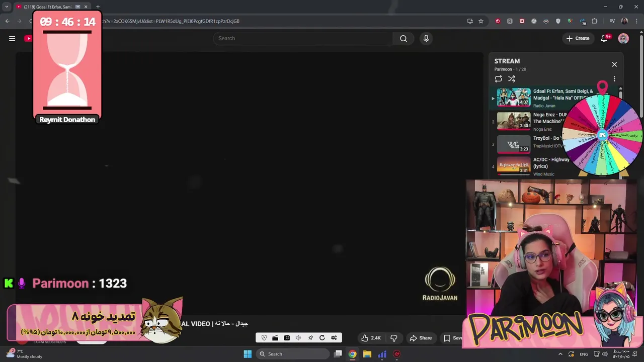Viewport: 644px width, 362px height.
Task: Open a new browser tab
Action: pyautogui.click(x=98, y=7)
